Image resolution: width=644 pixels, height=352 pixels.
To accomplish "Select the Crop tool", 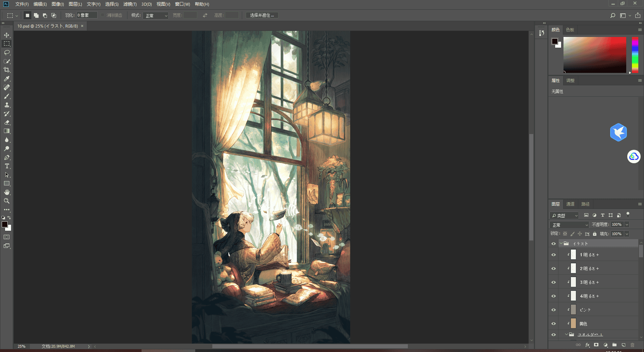I will point(7,70).
